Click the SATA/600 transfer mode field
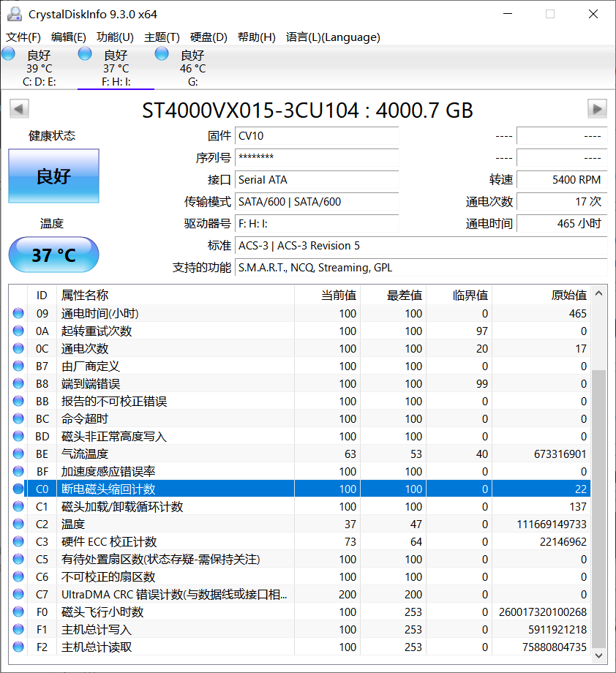616x673 pixels. point(317,202)
